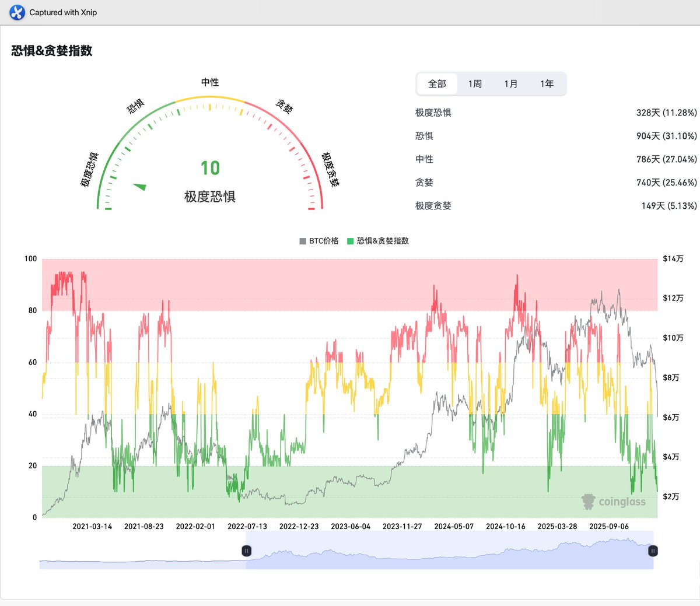Click the right range slider handle

click(x=653, y=551)
